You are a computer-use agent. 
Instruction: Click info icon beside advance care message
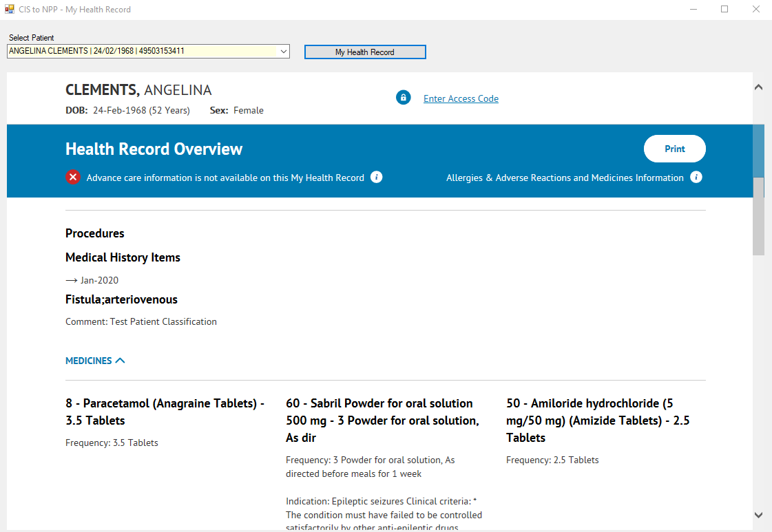click(x=376, y=178)
